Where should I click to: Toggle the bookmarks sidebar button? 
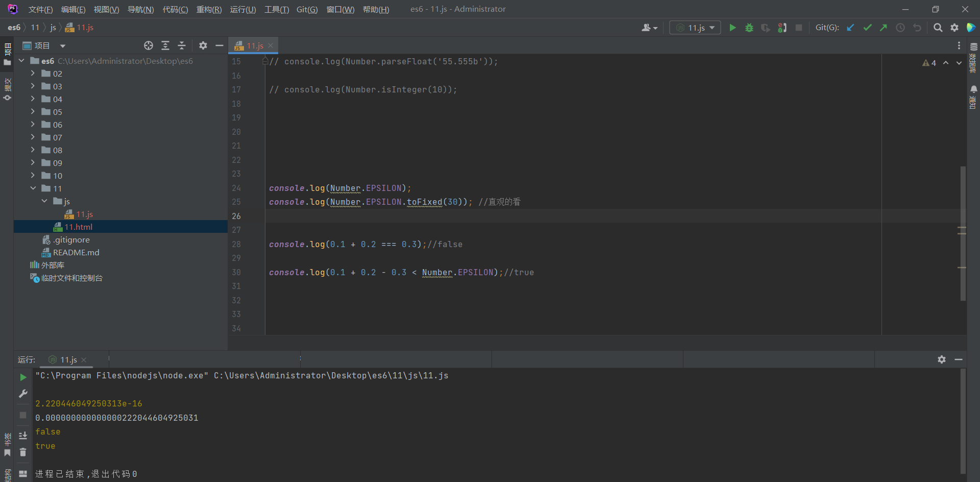(7, 444)
